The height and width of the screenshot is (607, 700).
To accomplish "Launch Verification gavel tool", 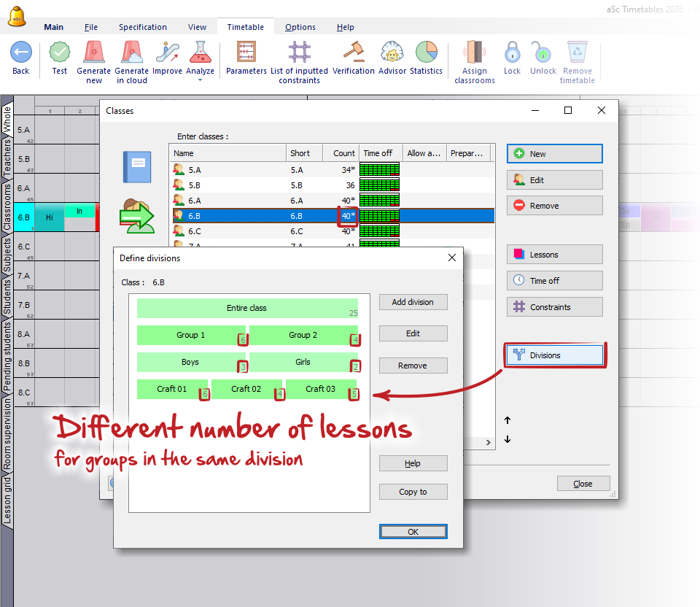I will click(x=353, y=53).
